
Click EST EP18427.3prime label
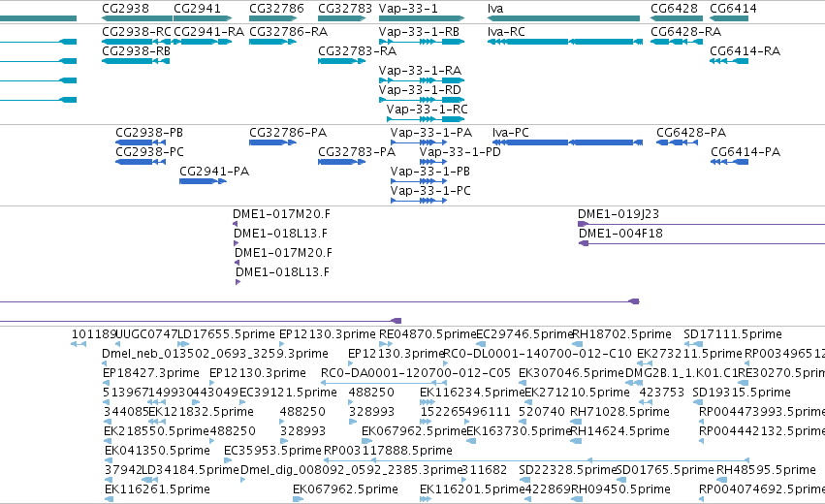point(151,373)
